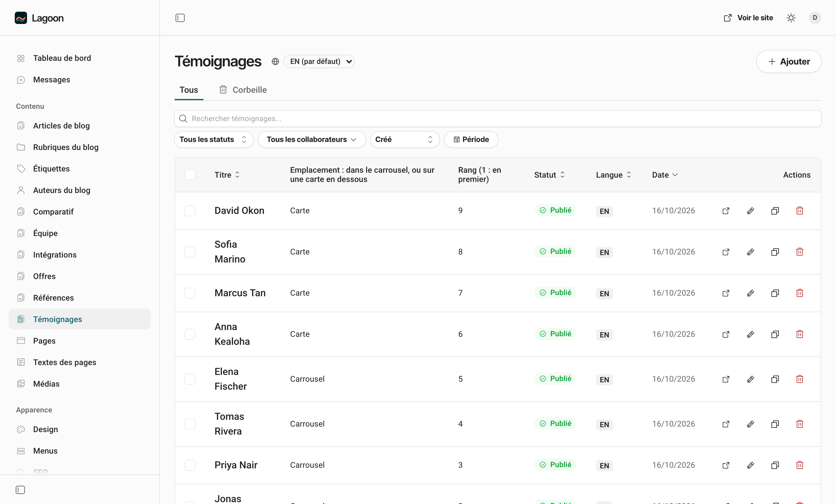Viewport: 836px width, 504px height.
Task: Sort table by Langue column
Action: point(613,175)
